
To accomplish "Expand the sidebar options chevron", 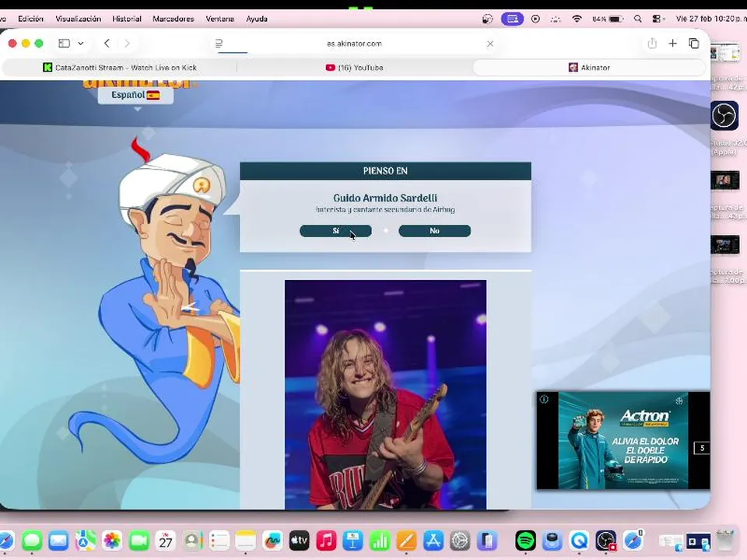I will point(81,44).
